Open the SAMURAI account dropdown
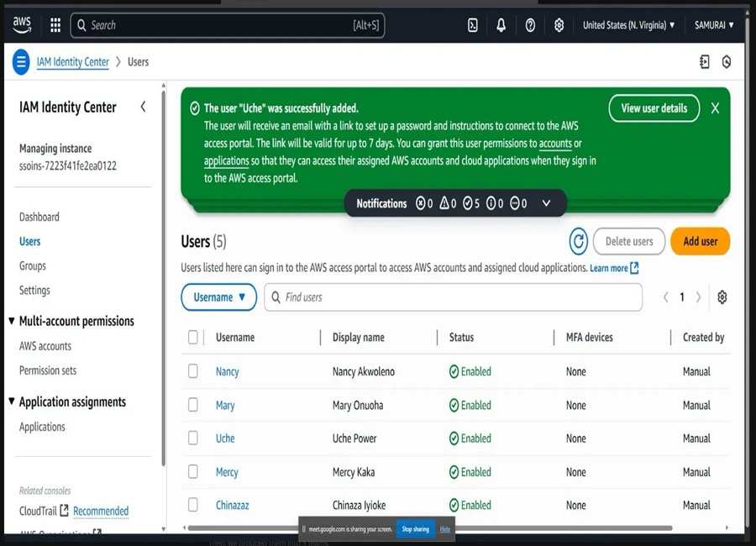Screen dimensions: 756x546 714,25
